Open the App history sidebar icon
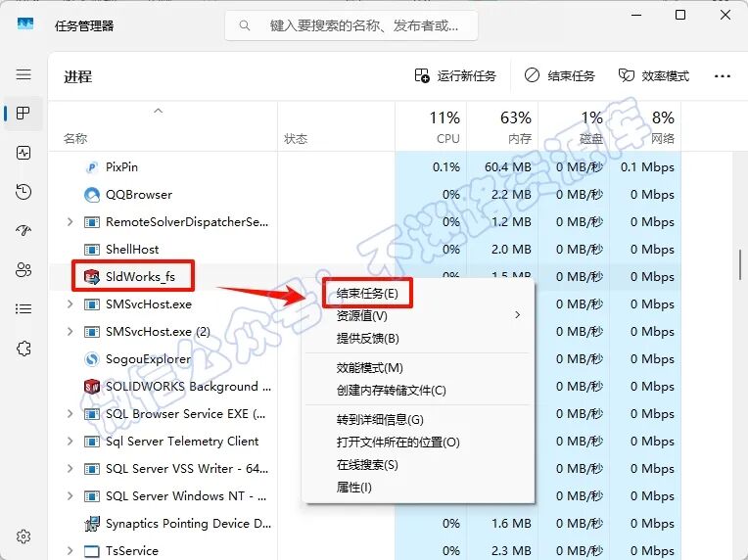 tap(23, 192)
